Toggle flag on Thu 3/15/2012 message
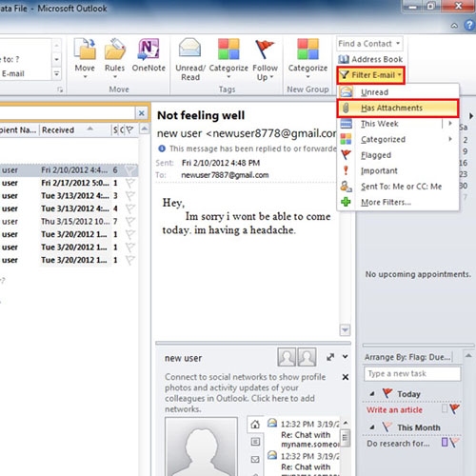 (129, 222)
